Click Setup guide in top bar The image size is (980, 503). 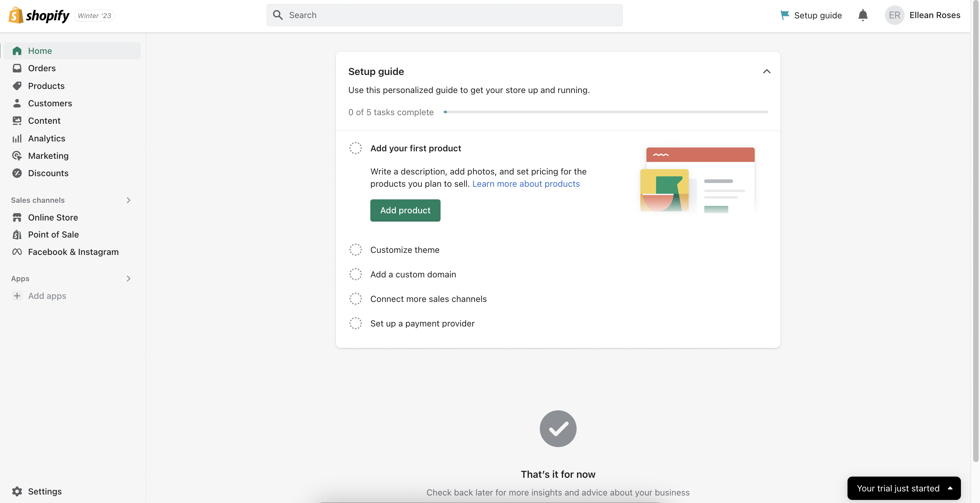coord(811,15)
